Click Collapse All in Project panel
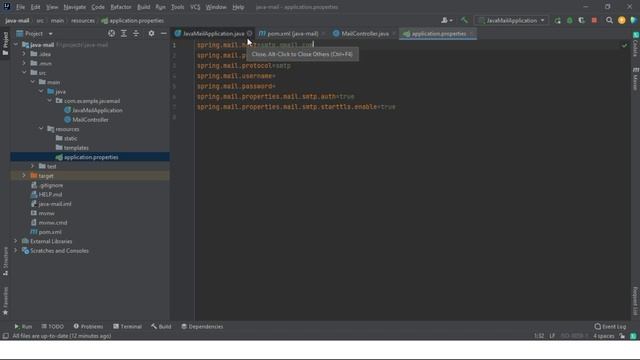 pos(136,33)
